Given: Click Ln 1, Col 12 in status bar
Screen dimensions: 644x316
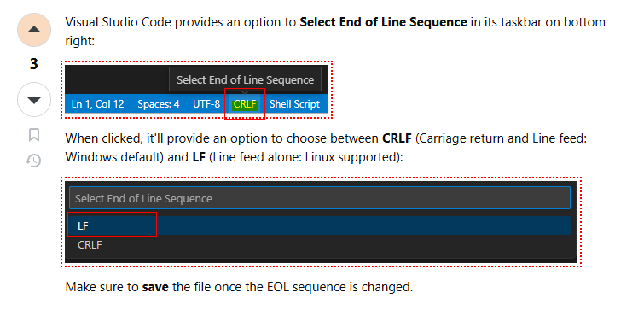Looking at the screenshot, I should click(x=98, y=104).
